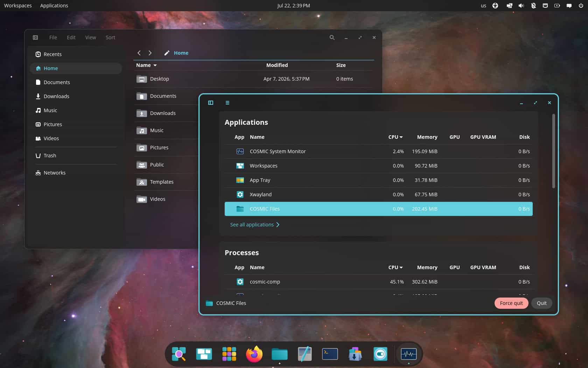The width and height of the screenshot is (588, 368).
Task: Open the power menu in top panel
Action: point(581,6)
